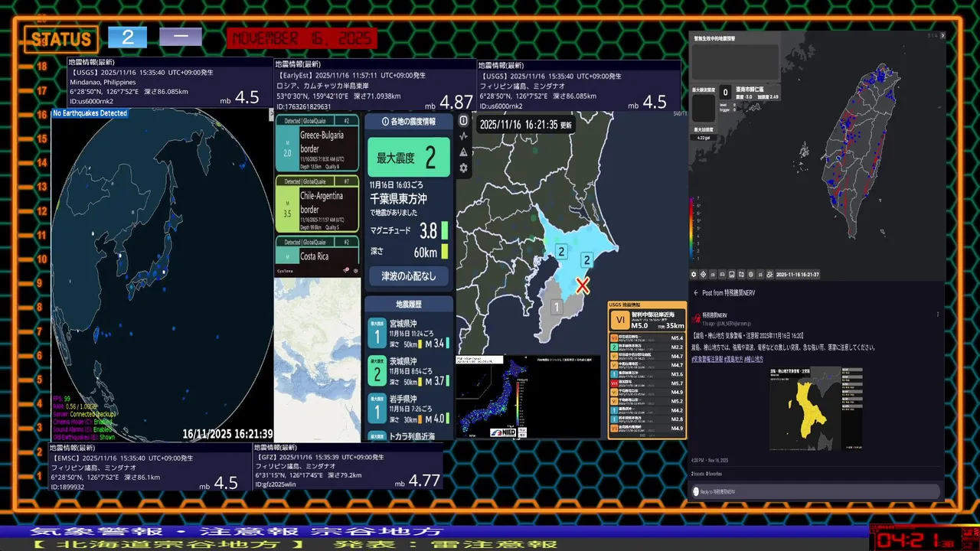Select Greece-Bulgaria border quake card
The image size is (980, 551).
(317, 143)
